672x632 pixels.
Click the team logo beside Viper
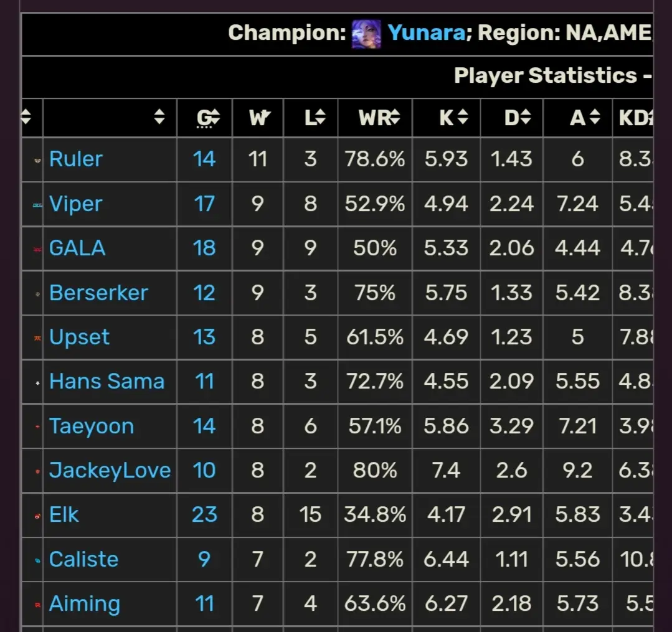point(38,205)
